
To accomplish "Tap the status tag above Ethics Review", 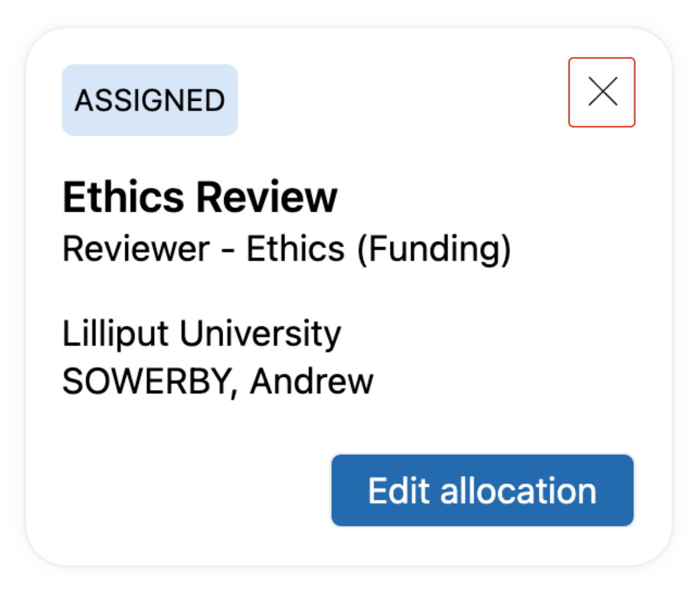I will (150, 100).
